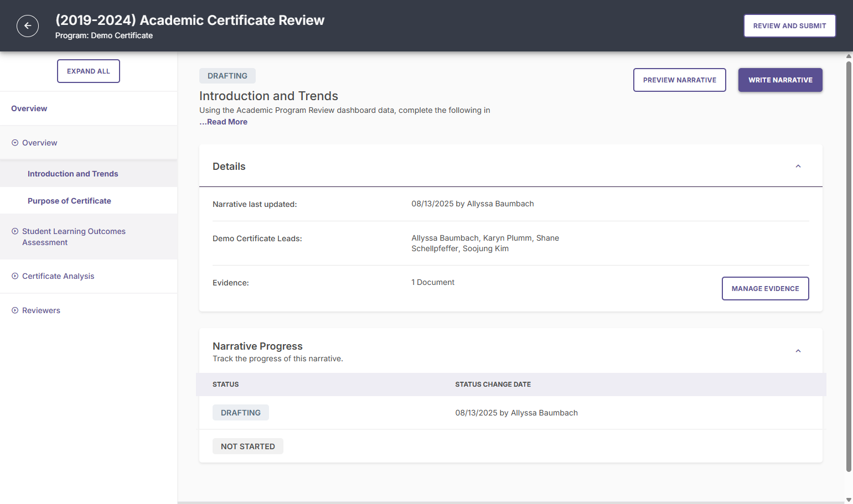Click the scroll down arrow
Image resolution: width=853 pixels, height=504 pixels.
coord(849,500)
